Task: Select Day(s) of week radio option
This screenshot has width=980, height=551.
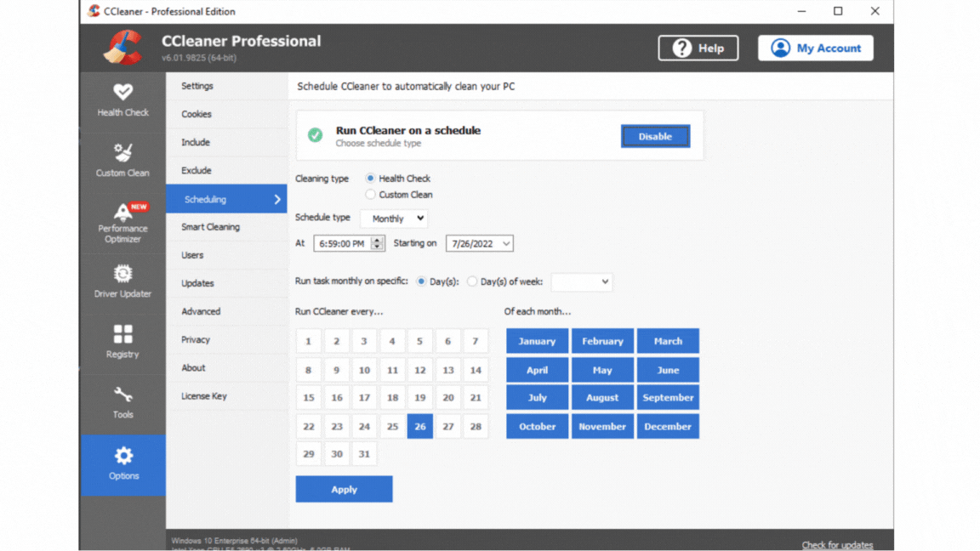Action: pyautogui.click(x=472, y=281)
